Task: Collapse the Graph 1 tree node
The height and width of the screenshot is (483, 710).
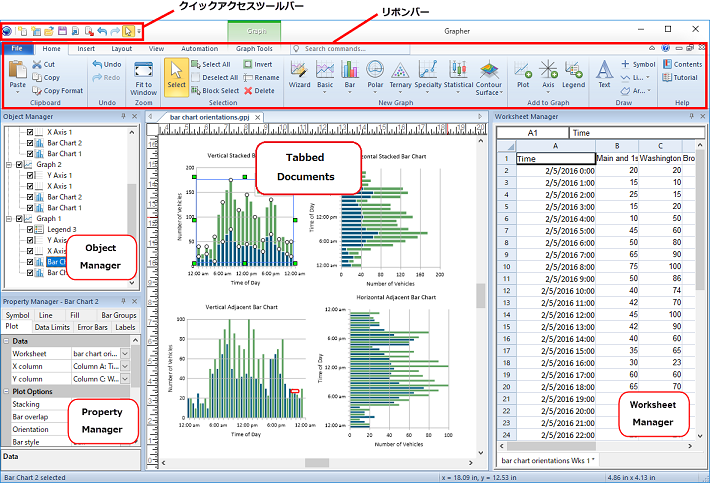Action: click(x=9, y=219)
